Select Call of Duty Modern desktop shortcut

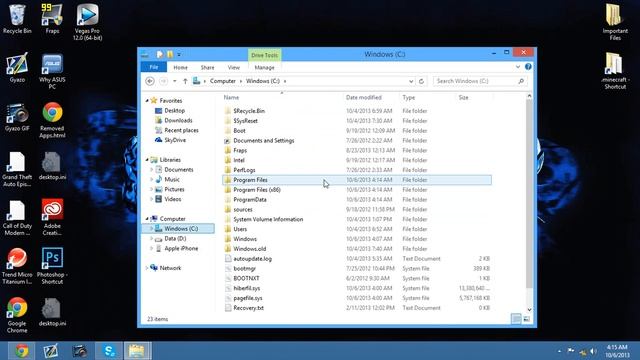17,218
